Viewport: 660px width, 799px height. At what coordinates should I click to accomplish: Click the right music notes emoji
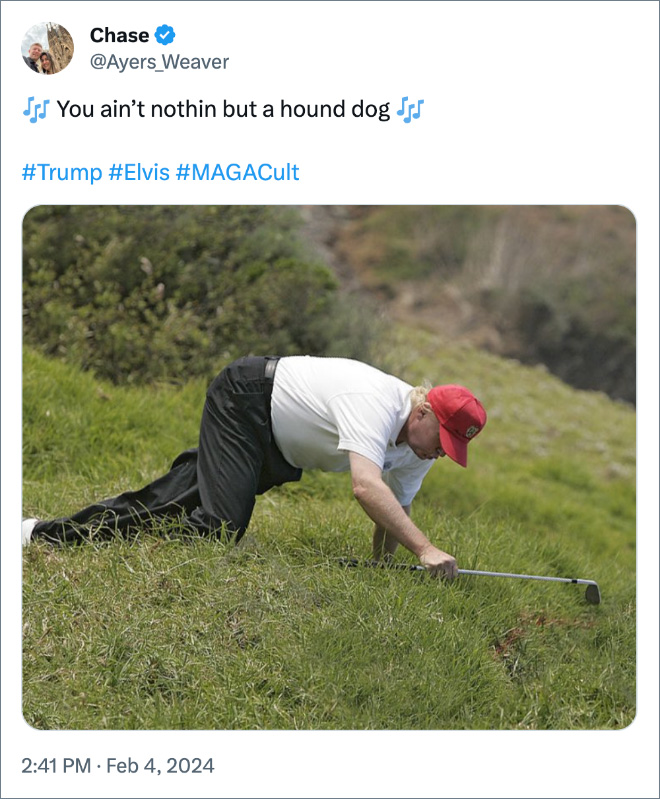pyautogui.click(x=410, y=109)
